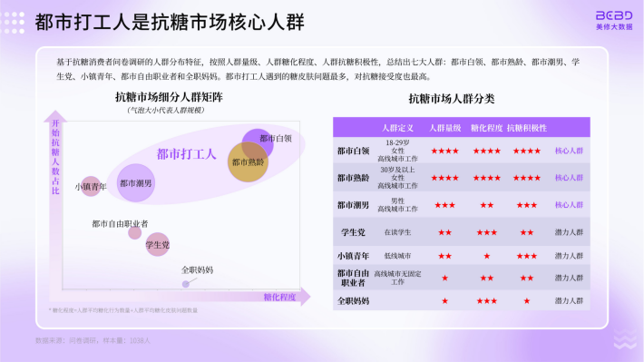
Task: Click the dotted grid icon beside the title
Action: [x=13, y=22]
